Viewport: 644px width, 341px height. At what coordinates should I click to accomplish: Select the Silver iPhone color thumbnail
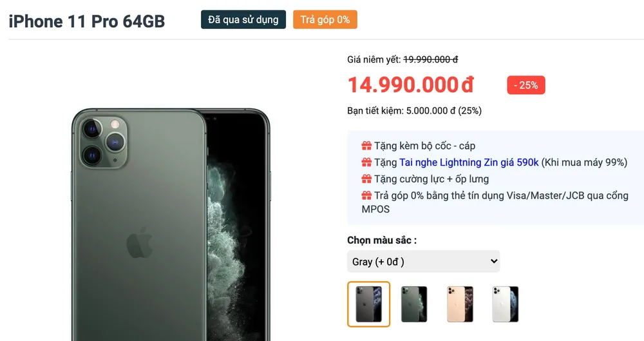point(506,304)
